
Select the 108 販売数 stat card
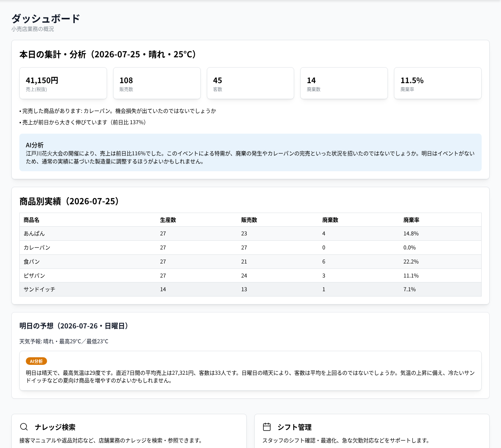(x=157, y=83)
